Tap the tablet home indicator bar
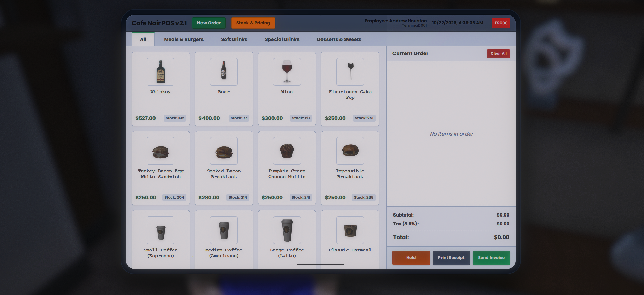644x295 pixels. click(321, 264)
